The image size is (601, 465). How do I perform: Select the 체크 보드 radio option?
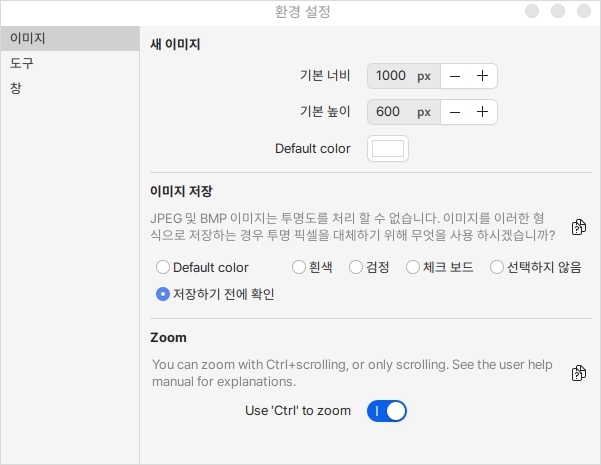coord(413,268)
